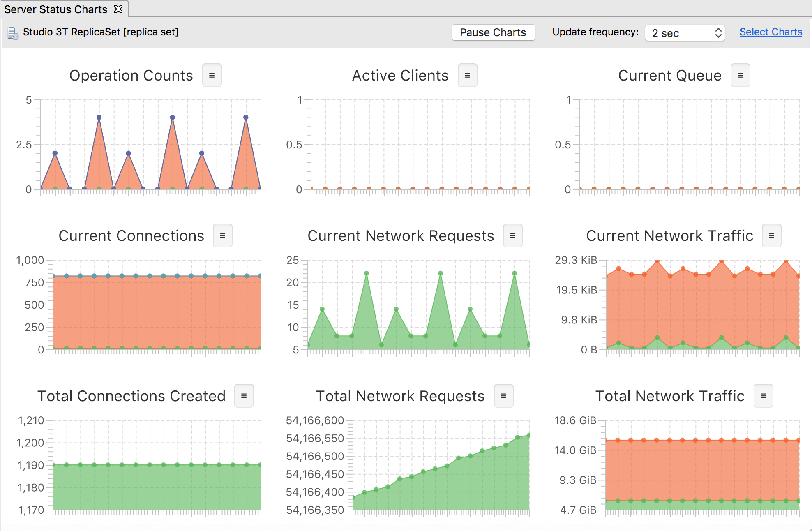Open the Total Network Traffic menu icon
Viewport: 812px width, 531px height.
tap(763, 396)
